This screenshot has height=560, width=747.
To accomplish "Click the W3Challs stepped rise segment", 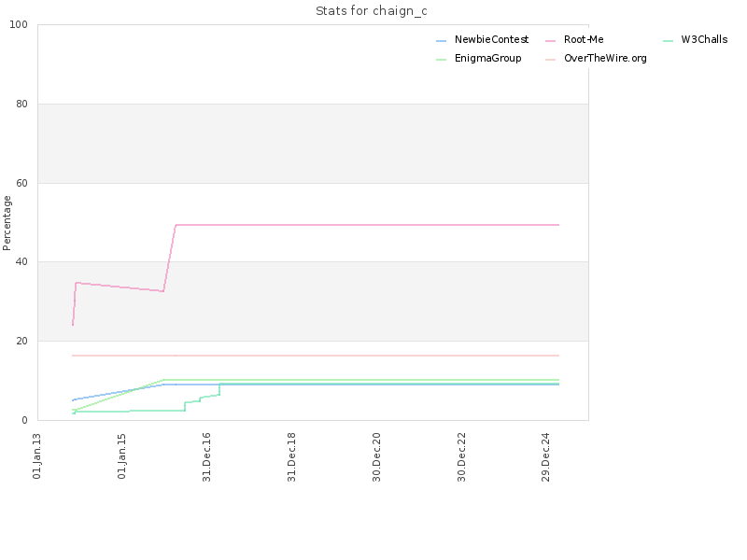I will point(203,398).
